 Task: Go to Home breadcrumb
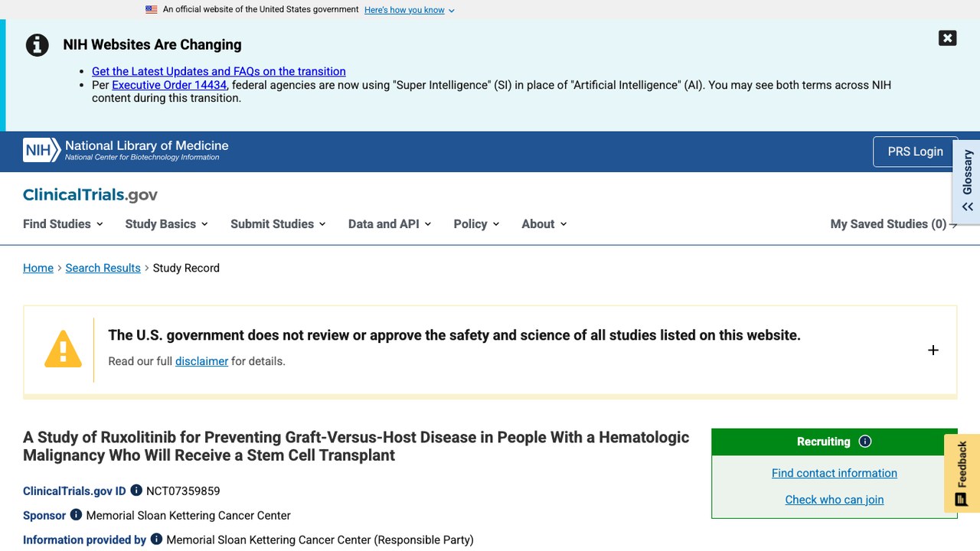pyautogui.click(x=38, y=268)
